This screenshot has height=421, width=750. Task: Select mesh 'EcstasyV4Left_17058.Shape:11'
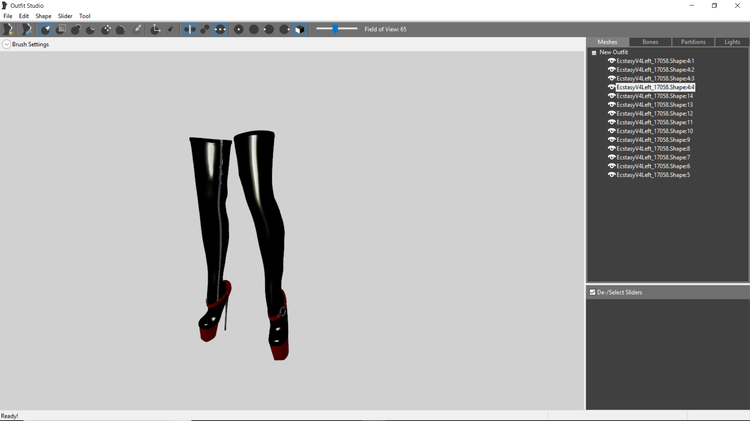tap(654, 122)
